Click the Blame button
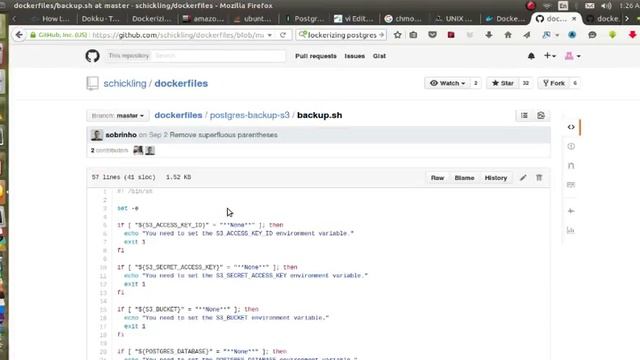The image size is (640, 360). coord(464,178)
